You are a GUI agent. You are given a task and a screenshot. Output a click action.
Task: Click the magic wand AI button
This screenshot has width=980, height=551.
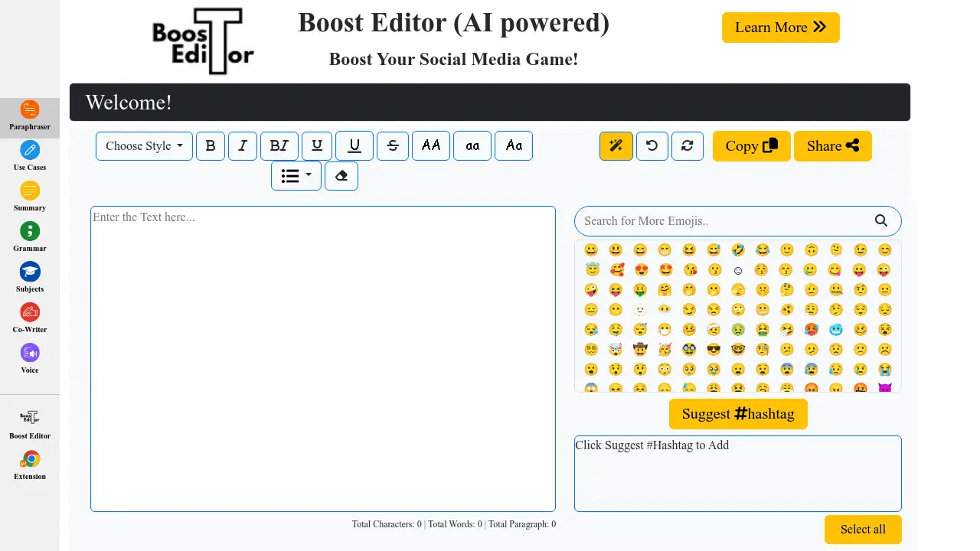click(x=616, y=146)
